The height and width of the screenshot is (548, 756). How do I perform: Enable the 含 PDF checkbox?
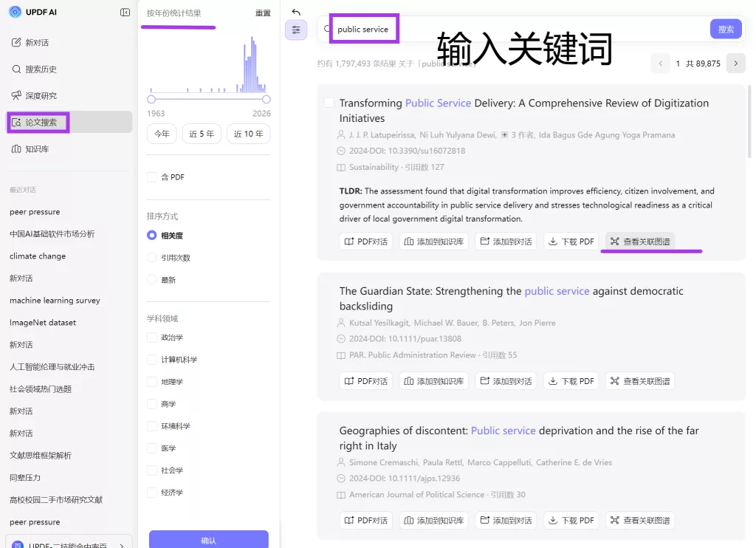point(152,177)
